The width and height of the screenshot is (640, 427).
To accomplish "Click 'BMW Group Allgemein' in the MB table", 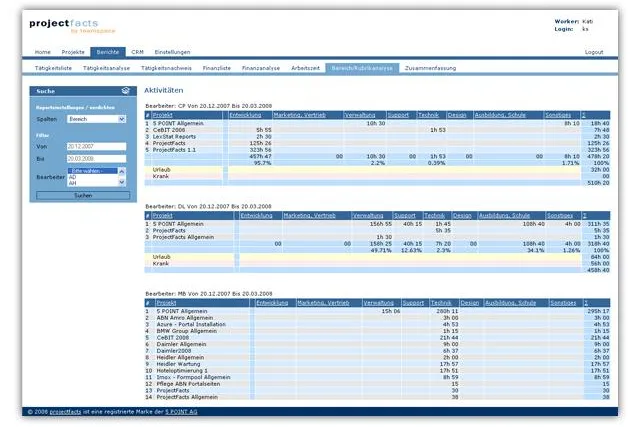I will (x=187, y=331).
